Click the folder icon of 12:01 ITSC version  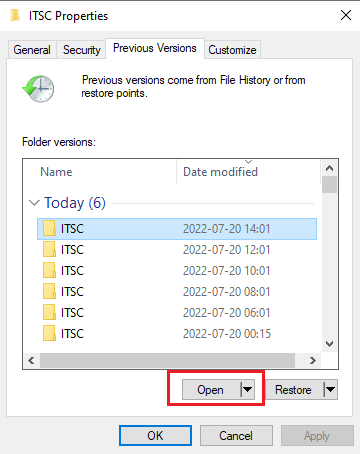click(49, 250)
